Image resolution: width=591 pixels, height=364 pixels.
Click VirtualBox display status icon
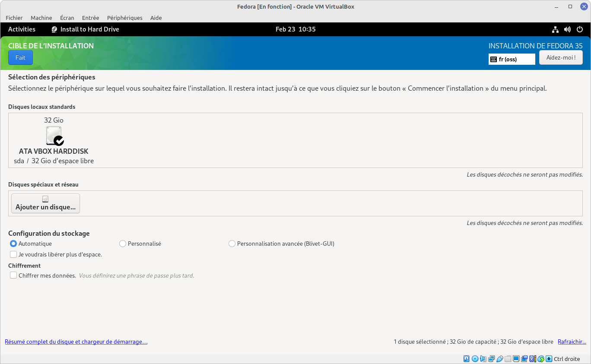(516, 359)
